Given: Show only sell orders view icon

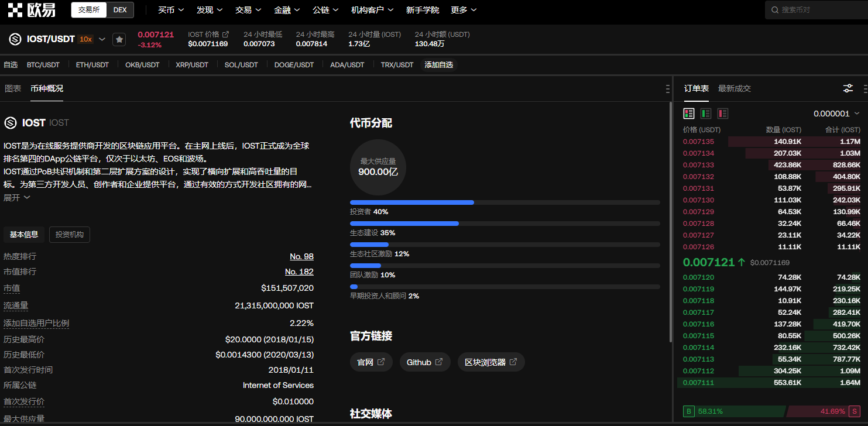Looking at the screenshot, I should click(x=723, y=114).
